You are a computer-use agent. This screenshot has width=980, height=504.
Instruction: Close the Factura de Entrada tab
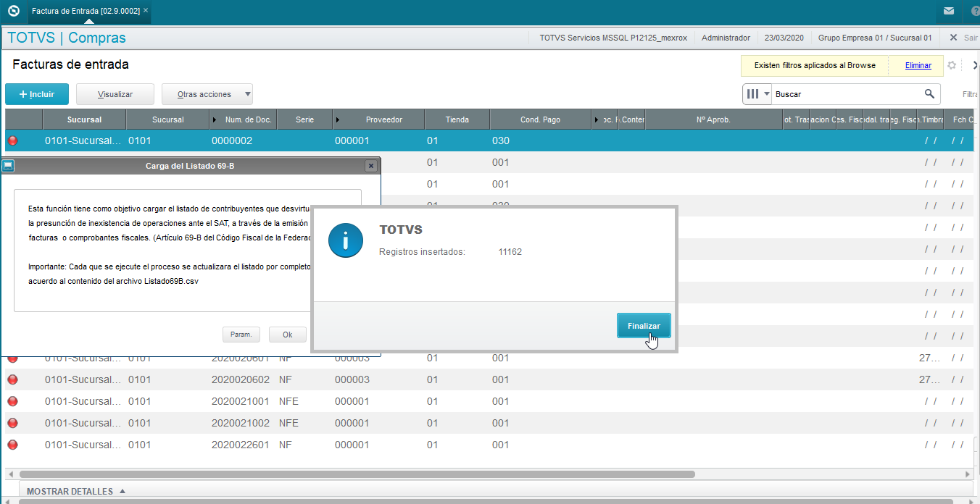click(146, 11)
